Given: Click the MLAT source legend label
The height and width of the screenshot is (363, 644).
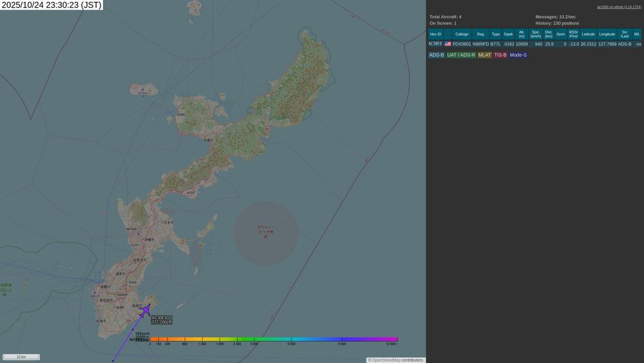Looking at the screenshot, I should pyautogui.click(x=484, y=55).
